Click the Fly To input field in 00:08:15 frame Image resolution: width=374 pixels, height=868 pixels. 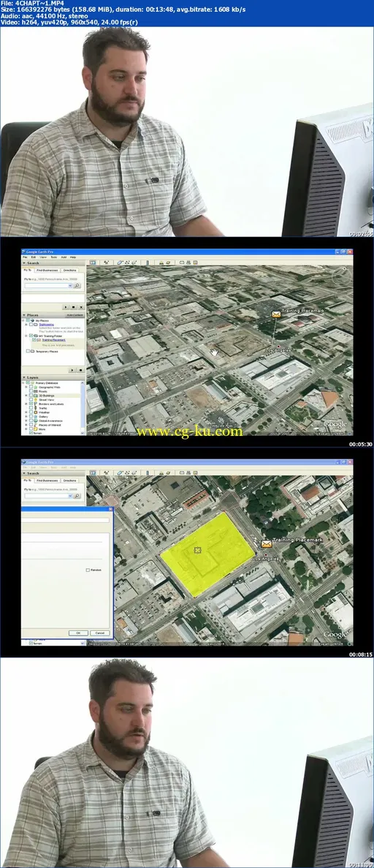(45, 496)
